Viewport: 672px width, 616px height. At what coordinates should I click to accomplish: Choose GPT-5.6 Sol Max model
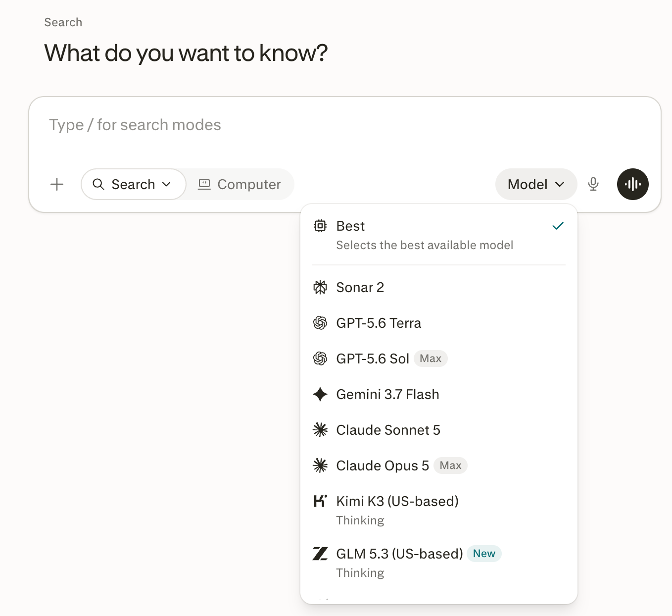click(x=438, y=359)
